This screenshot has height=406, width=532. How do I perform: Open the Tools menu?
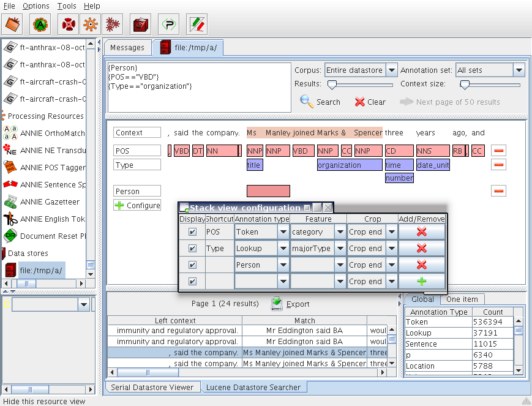coord(67,6)
